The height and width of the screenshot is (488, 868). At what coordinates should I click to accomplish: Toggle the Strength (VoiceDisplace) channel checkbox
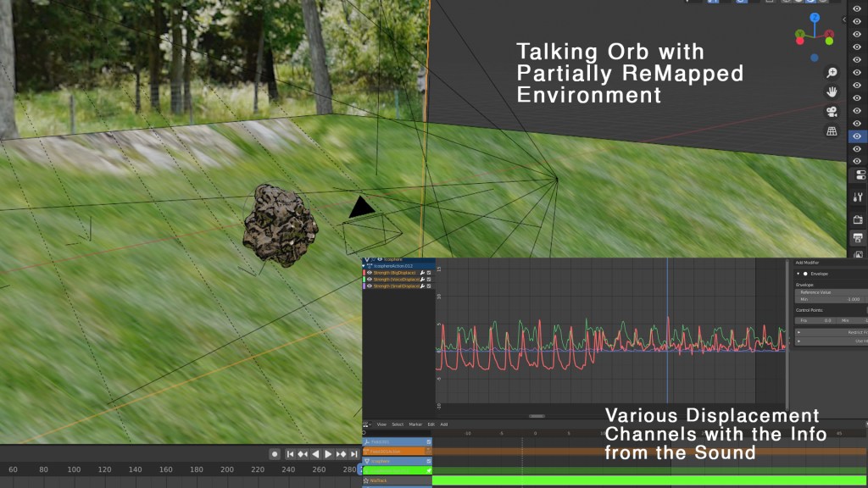[429, 280]
